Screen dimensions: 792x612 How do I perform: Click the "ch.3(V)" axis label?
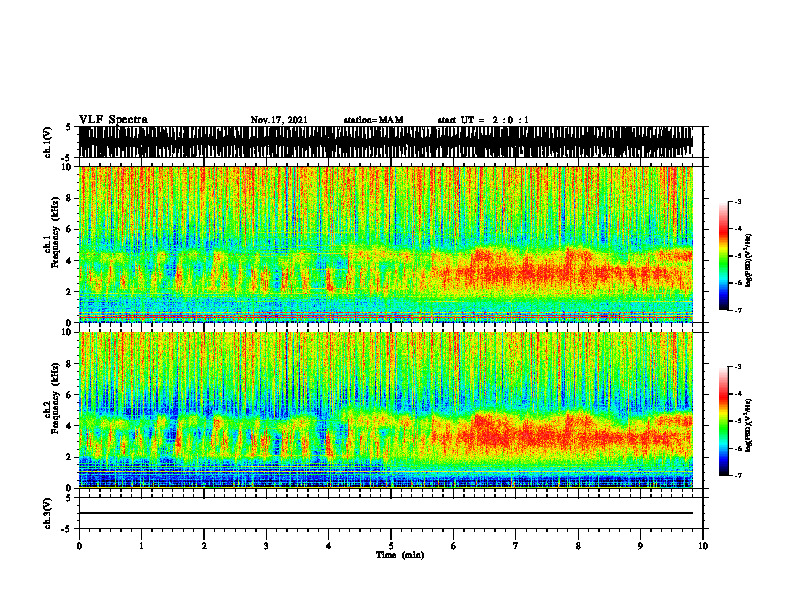point(48,513)
